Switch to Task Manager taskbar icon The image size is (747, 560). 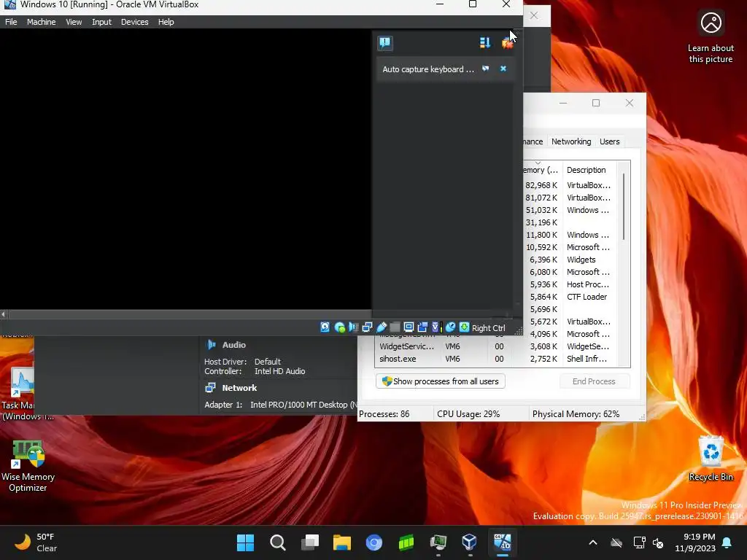pyautogui.click(x=438, y=542)
